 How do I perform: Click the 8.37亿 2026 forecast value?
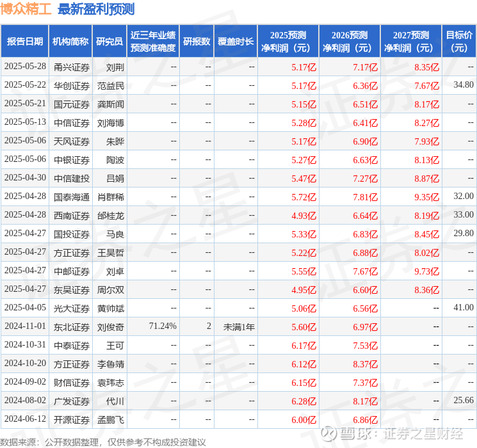pos(366,364)
